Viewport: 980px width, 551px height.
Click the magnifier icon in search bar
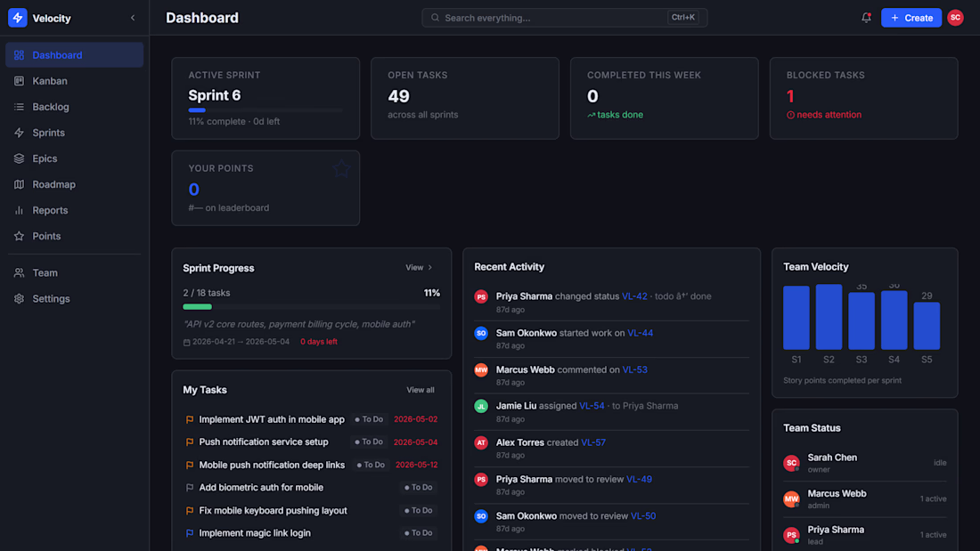tap(435, 18)
